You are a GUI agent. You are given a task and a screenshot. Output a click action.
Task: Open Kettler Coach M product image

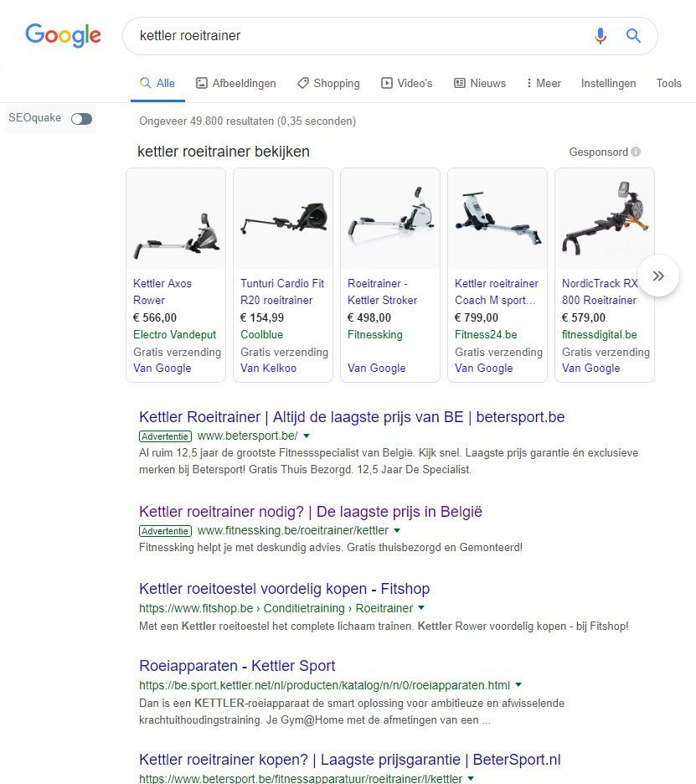[498, 219]
